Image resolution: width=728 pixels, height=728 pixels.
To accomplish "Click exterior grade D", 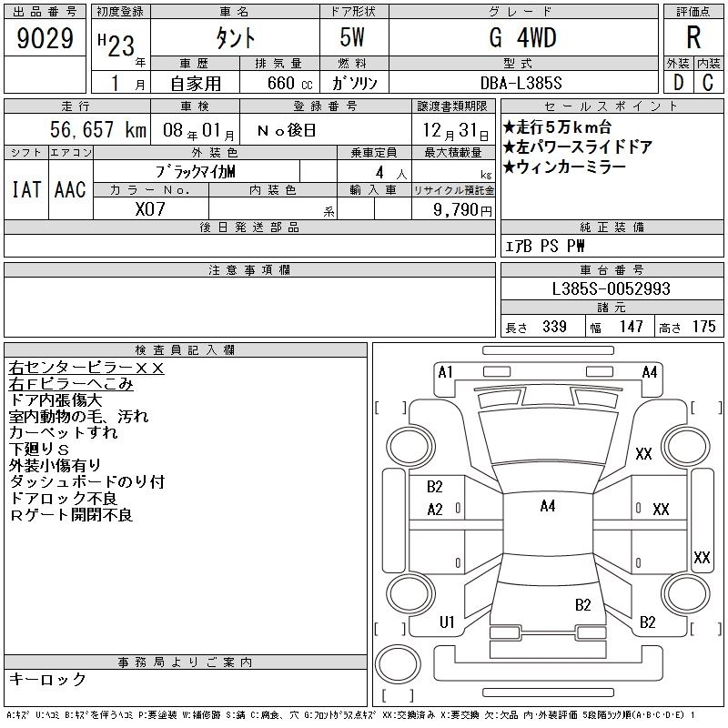I will pyautogui.click(x=678, y=83).
